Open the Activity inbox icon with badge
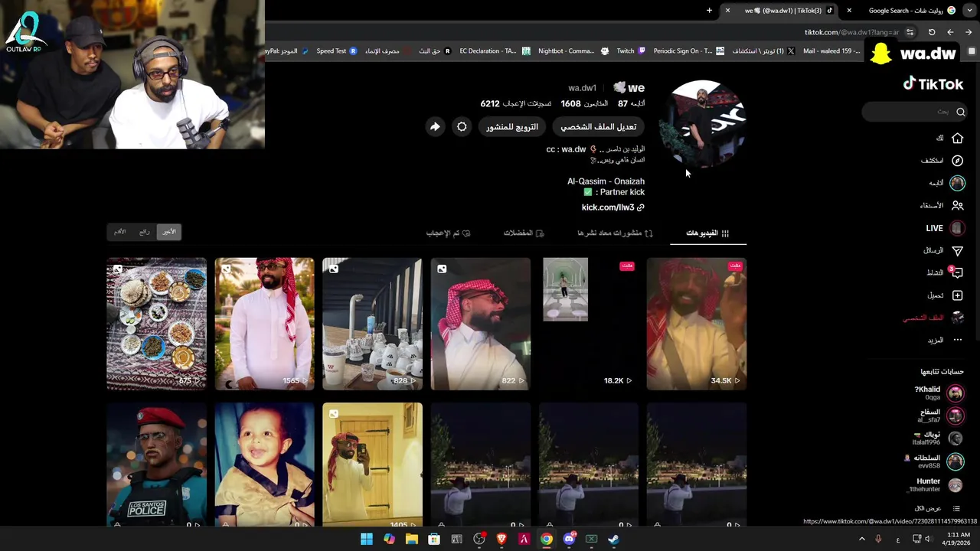The height and width of the screenshot is (551, 980). 957,273
